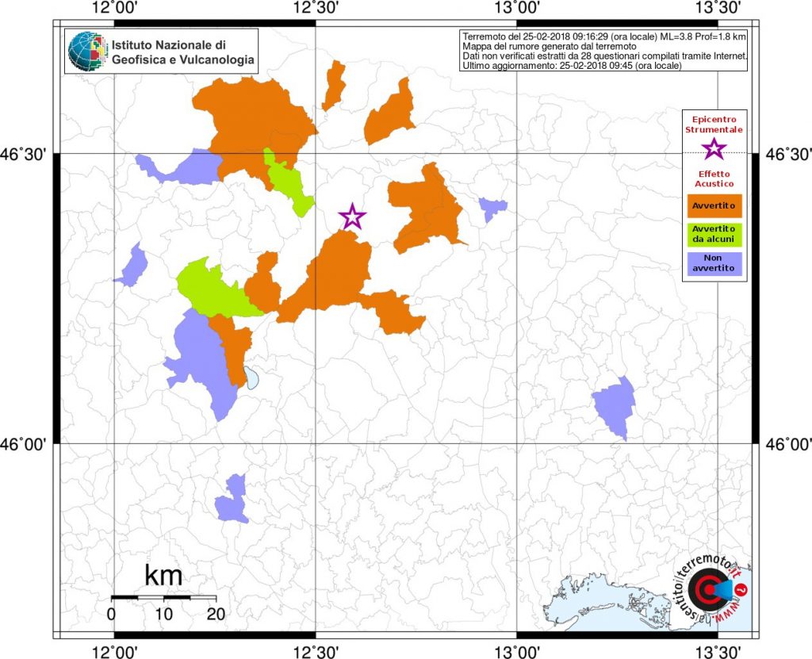
Task: Click the blue municipality below the 46°00' line
Action: tap(232, 500)
